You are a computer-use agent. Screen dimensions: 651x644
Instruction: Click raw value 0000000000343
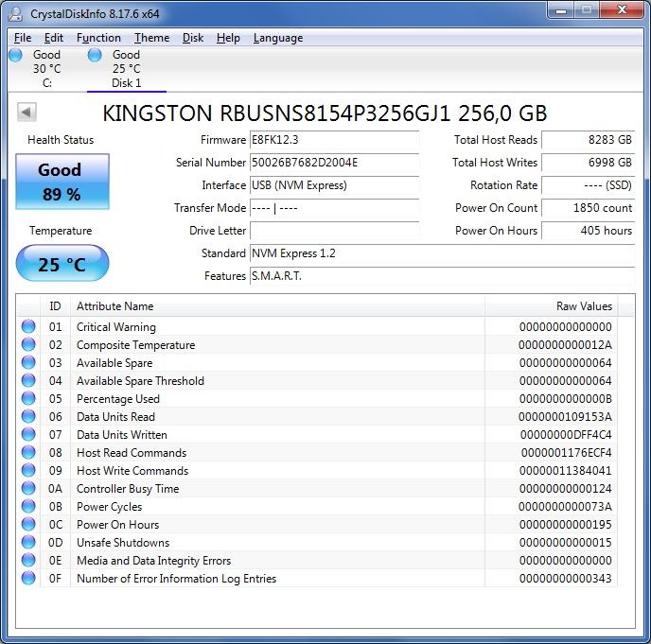click(x=566, y=579)
